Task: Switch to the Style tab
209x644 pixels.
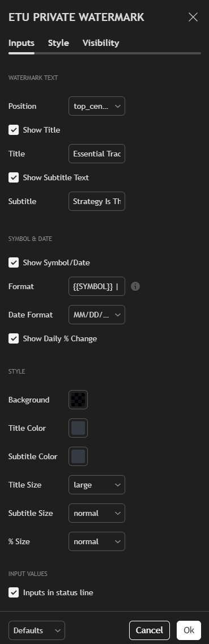Action: click(58, 43)
